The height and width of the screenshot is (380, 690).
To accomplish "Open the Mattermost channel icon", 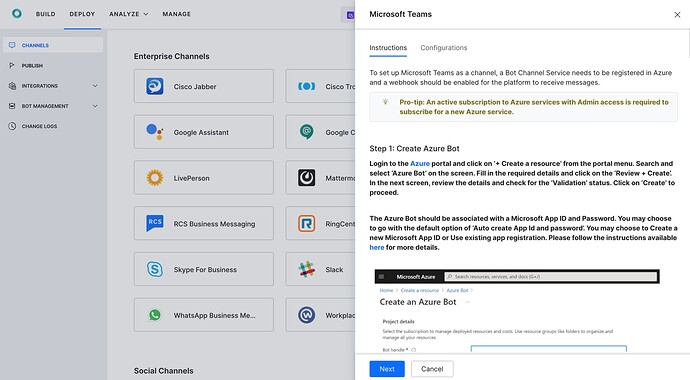I will 306,178.
